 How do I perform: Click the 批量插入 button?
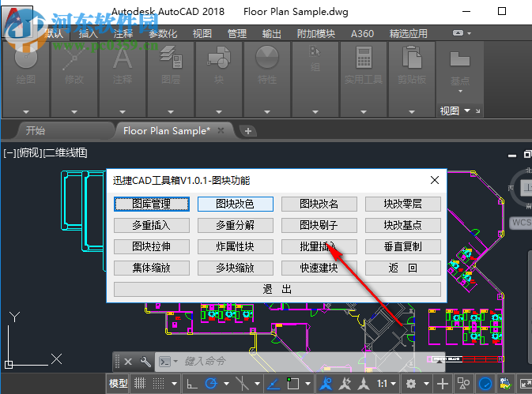click(319, 246)
